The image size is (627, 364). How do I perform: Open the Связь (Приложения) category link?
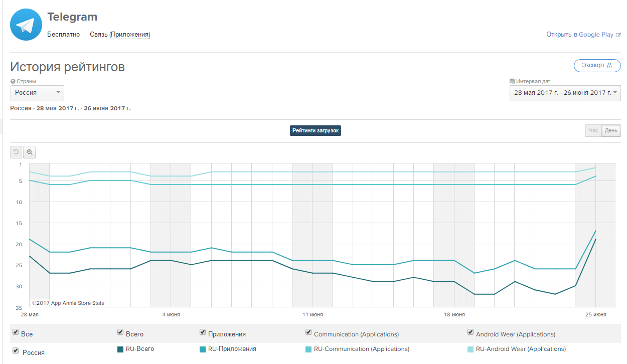pos(120,35)
